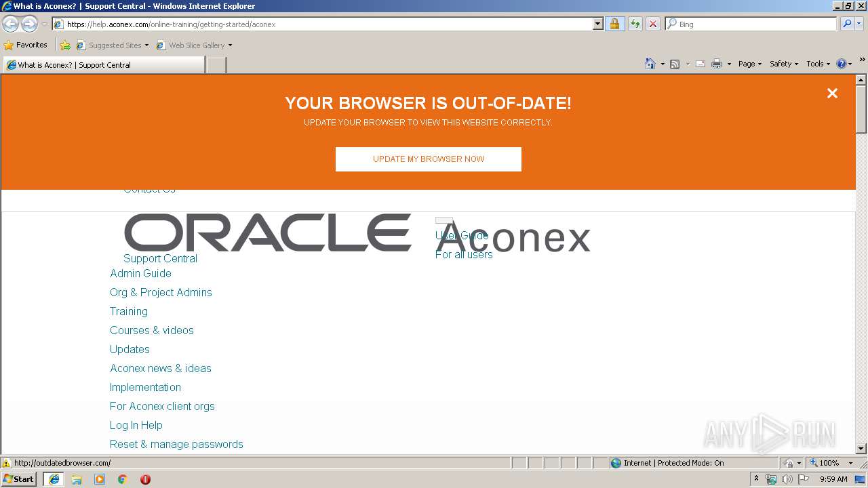This screenshot has height=488, width=868.
Task: Click the browser Back arrow button
Action: [x=10, y=24]
